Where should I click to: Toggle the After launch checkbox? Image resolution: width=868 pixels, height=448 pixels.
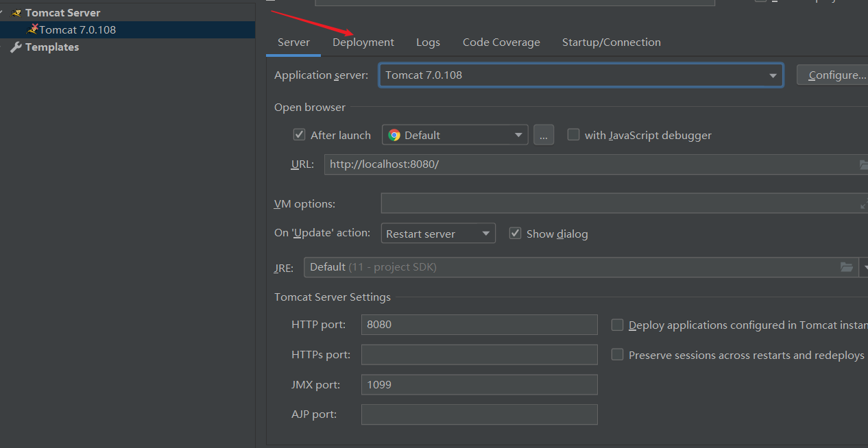coord(299,135)
